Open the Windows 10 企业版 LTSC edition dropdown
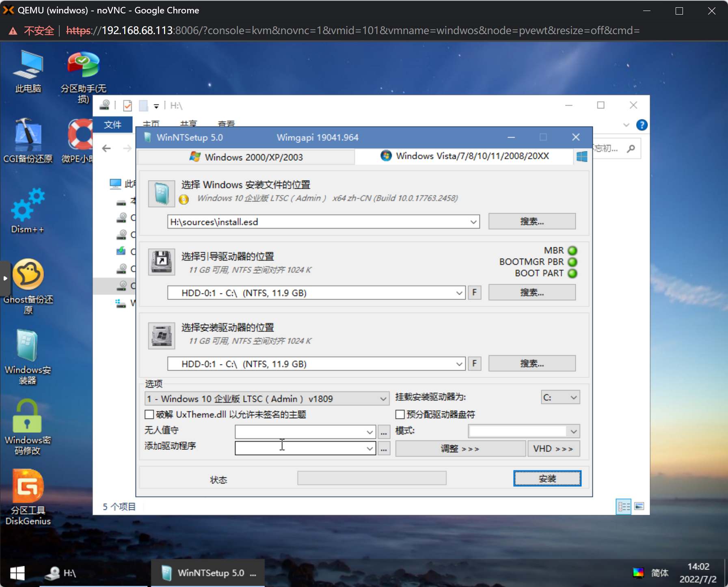 tap(267, 399)
